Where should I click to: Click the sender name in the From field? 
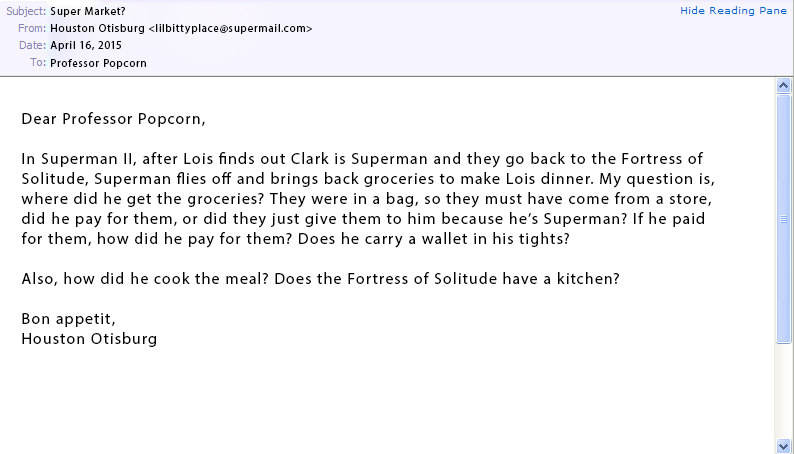pos(96,28)
